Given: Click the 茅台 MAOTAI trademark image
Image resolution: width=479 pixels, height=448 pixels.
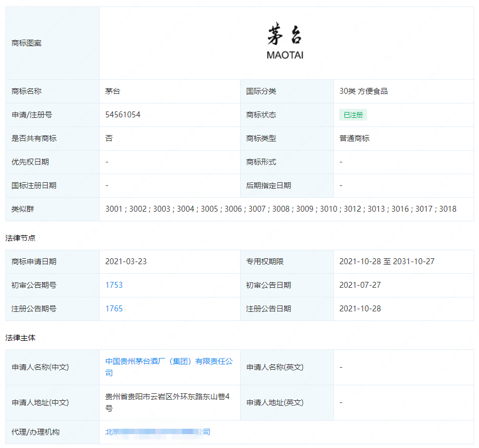Looking at the screenshot, I should point(285,41).
